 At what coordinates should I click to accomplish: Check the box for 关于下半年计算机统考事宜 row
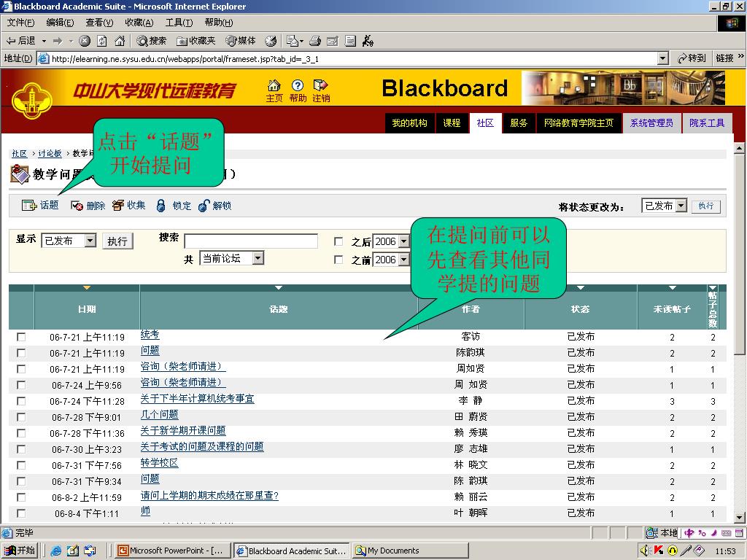click(21, 401)
